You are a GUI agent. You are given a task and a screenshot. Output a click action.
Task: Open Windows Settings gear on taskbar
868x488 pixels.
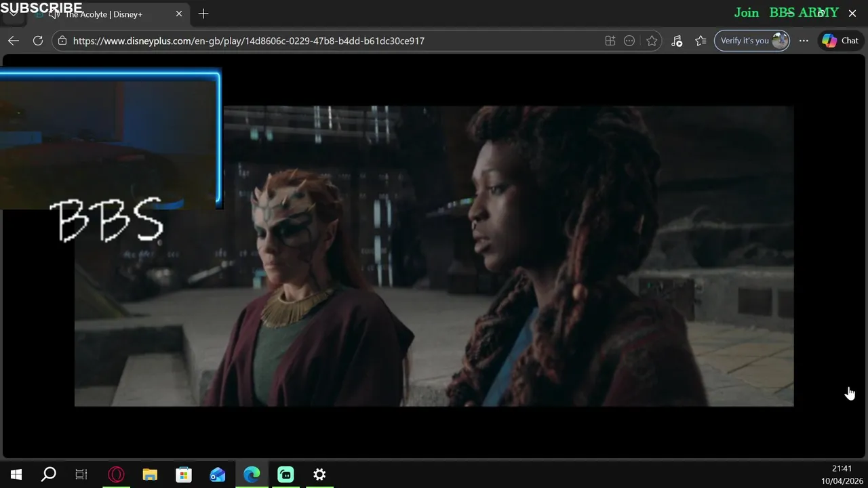[319, 474]
